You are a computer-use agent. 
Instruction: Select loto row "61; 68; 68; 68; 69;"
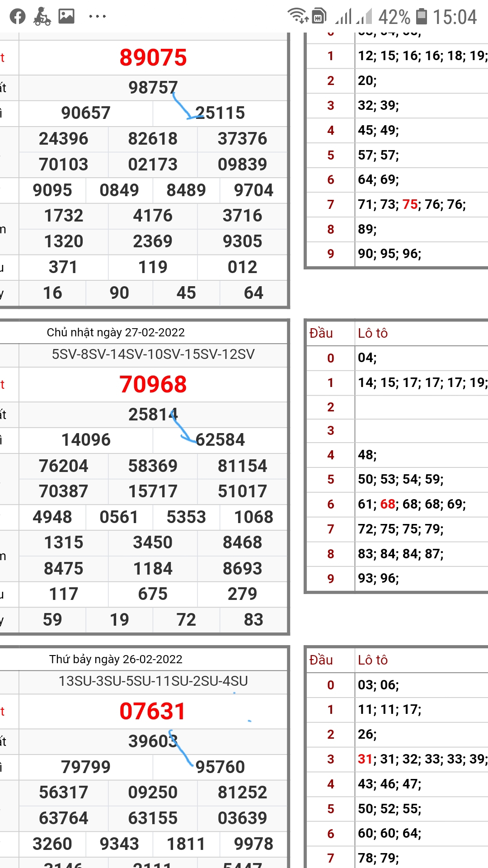pos(412,505)
